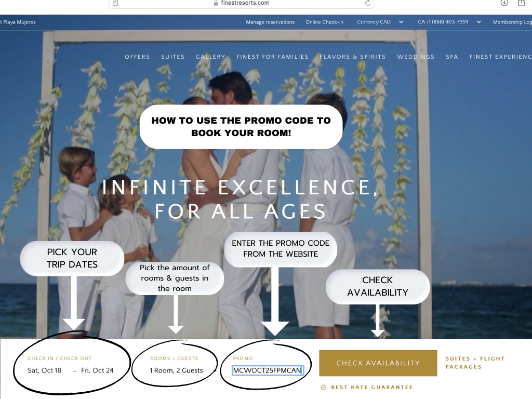Screen dimensions: 532x399
Task: Open the Offers menu
Action: [137, 57]
